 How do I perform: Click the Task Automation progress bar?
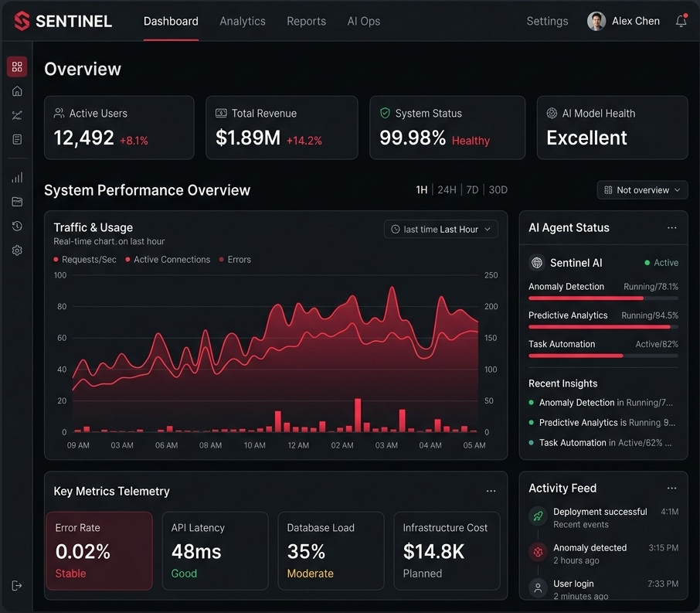(603, 356)
